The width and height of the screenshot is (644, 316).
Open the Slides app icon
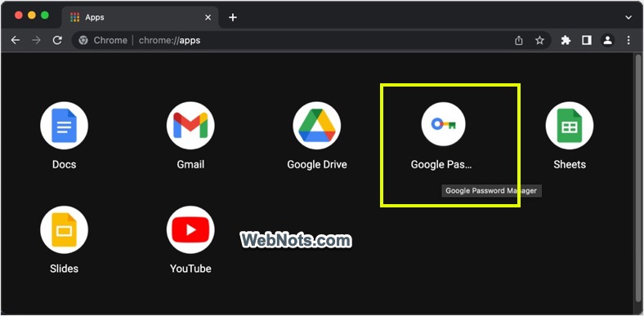(x=64, y=229)
